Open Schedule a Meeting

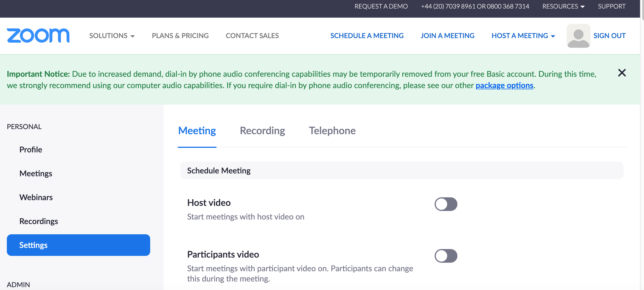367,36
